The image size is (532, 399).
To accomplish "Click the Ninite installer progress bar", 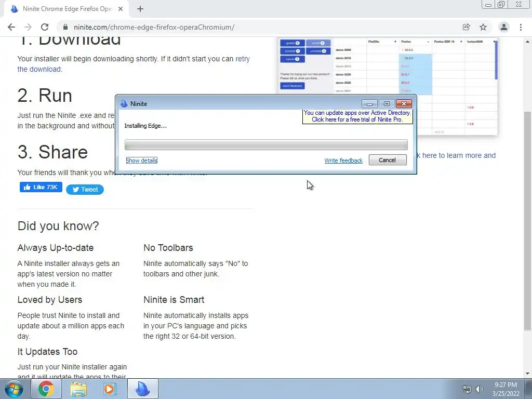I will (266, 145).
